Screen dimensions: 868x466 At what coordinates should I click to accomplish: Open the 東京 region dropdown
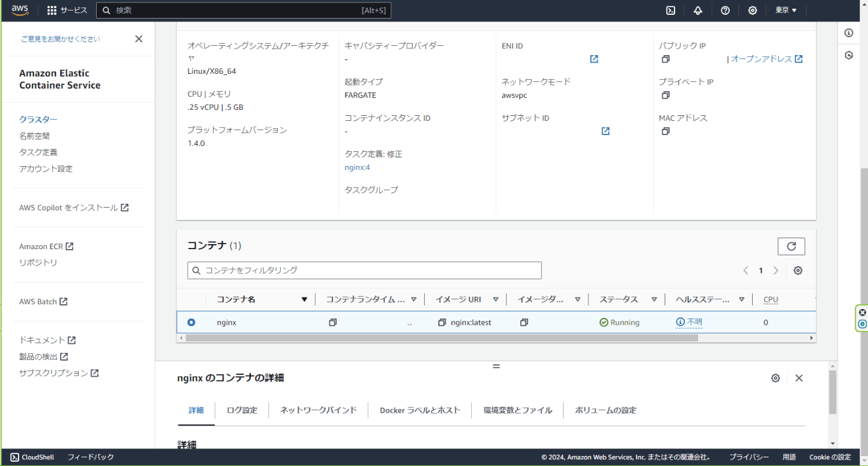786,11
